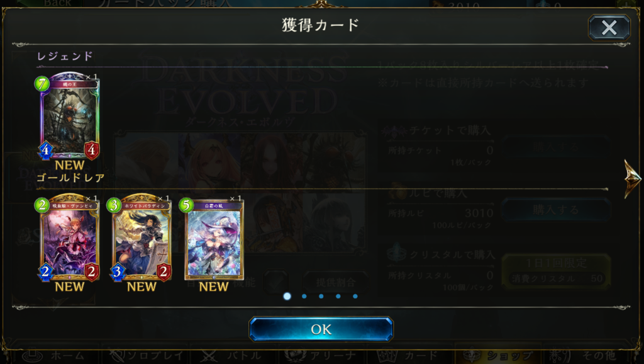Click the fourth page indicator dot

click(338, 296)
